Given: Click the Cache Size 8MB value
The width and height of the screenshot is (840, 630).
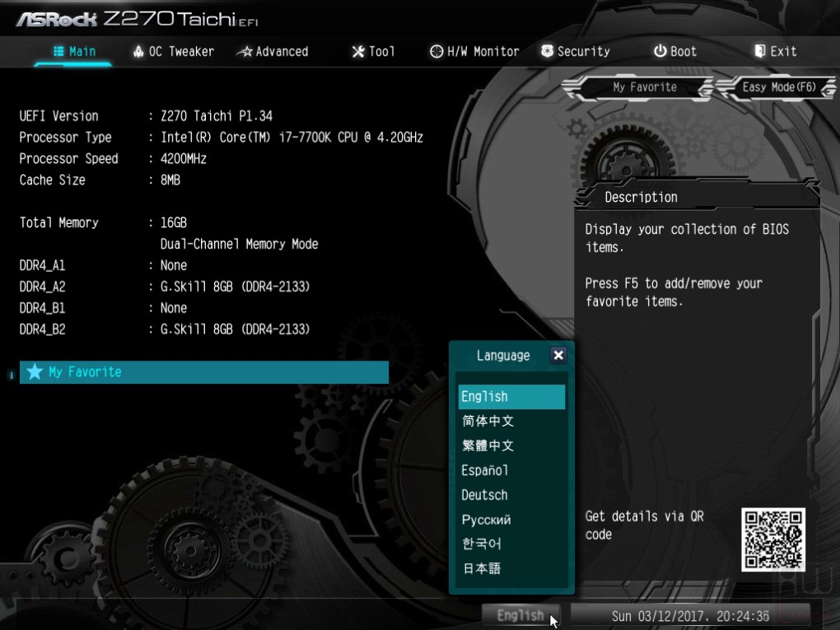Looking at the screenshot, I should click(x=170, y=180).
